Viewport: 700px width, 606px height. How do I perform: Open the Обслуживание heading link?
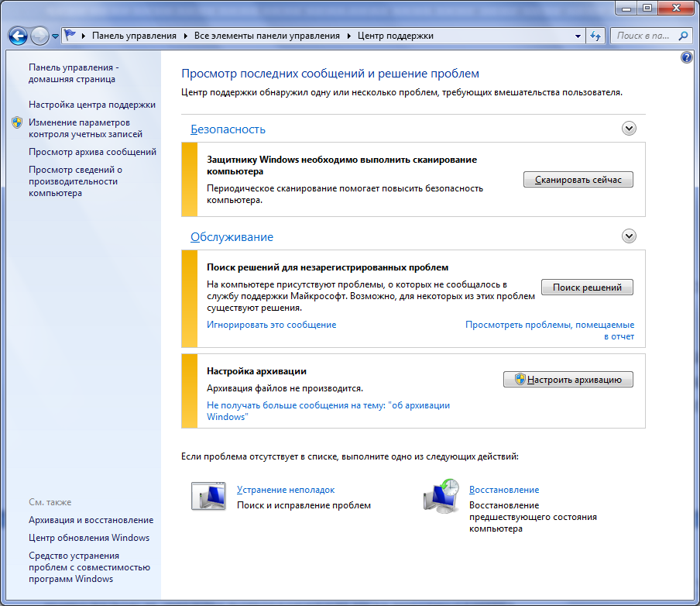pos(232,237)
